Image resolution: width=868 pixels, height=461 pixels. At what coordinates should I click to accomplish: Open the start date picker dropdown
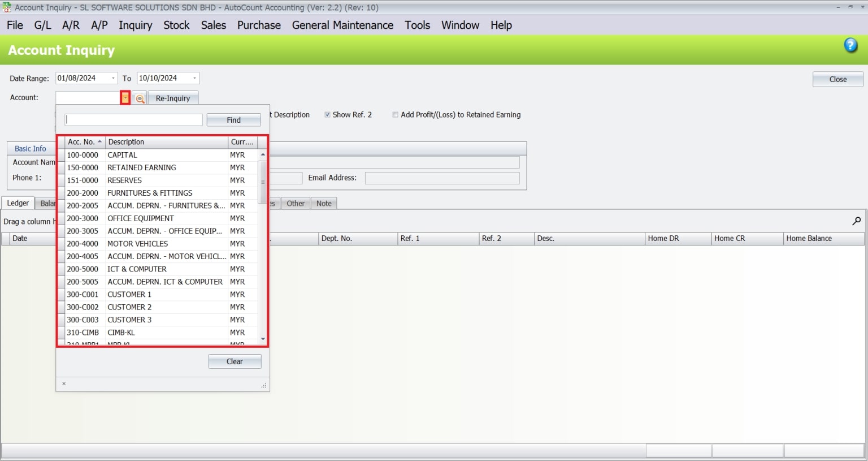113,77
